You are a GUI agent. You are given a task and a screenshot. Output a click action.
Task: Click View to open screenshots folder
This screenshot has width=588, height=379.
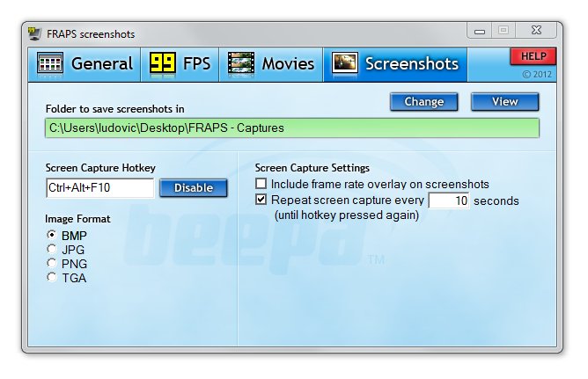click(x=504, y=102)
